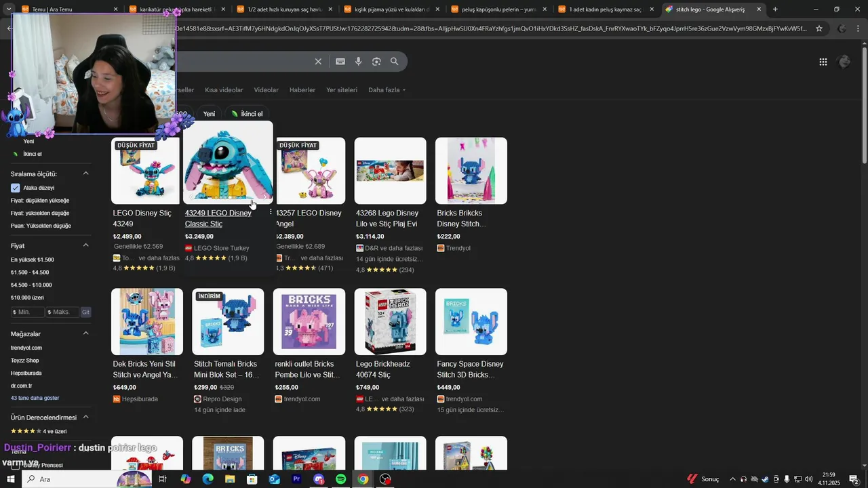Image resolution: width=868 pixels, height=488 pixels.
Task: Sort by Puan: Yüksekten düşüğe
Action: [41, 226]
